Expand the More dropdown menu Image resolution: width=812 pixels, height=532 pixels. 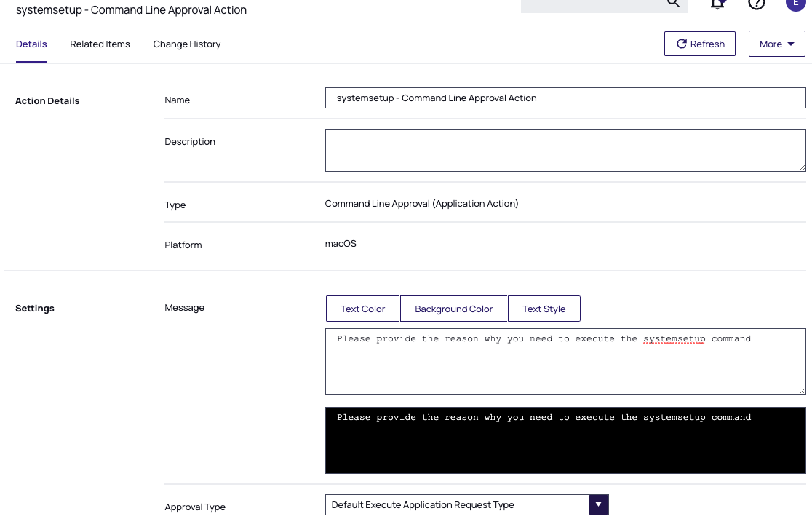776,44
